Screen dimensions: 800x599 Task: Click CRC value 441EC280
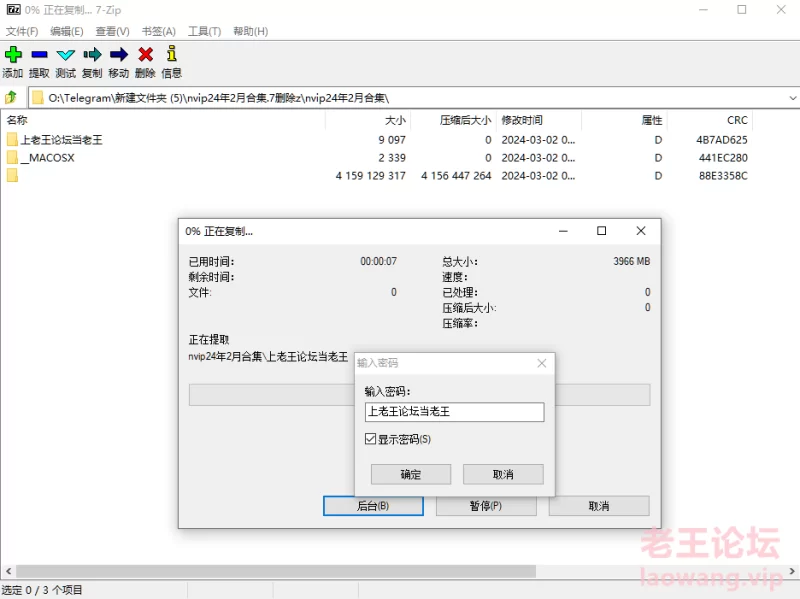click(x=723, y=158)
